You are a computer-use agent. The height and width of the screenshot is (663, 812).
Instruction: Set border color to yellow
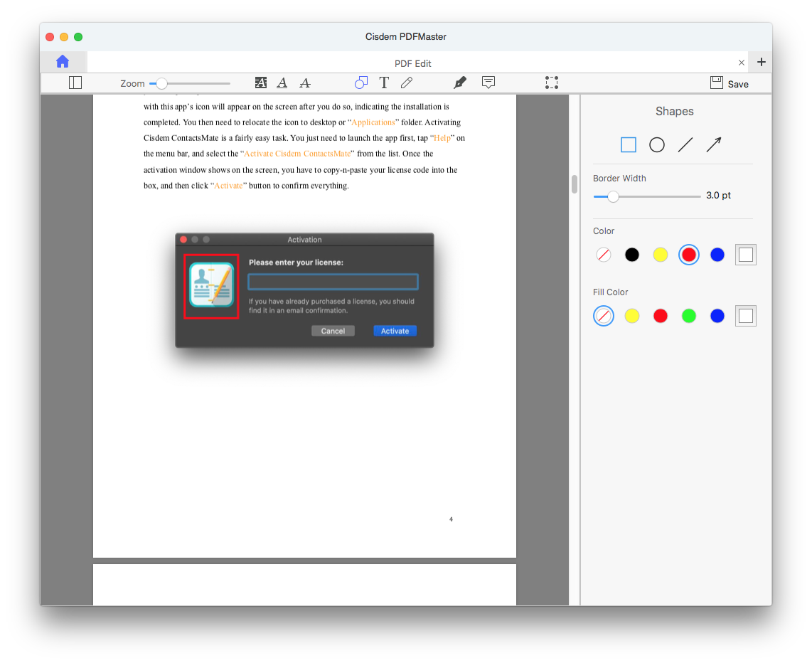[661, 255]
